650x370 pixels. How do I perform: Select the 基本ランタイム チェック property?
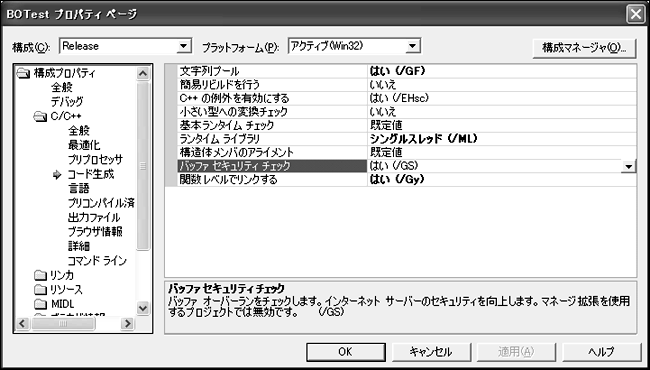coord(272,126)
